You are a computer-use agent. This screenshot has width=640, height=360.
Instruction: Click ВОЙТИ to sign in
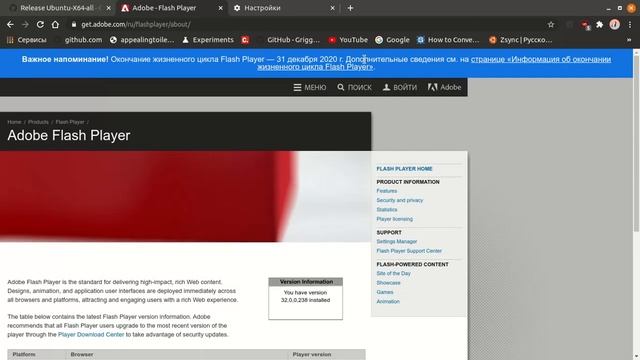(400, 87)
